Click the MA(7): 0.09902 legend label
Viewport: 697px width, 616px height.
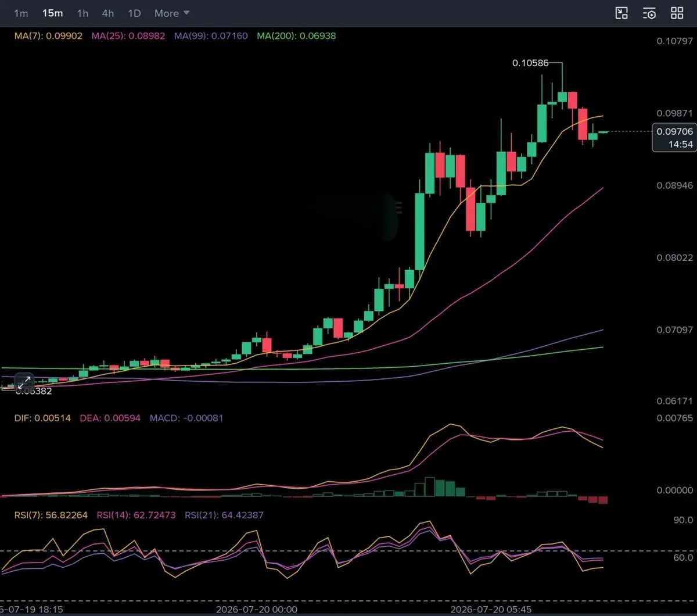(49, 36)
